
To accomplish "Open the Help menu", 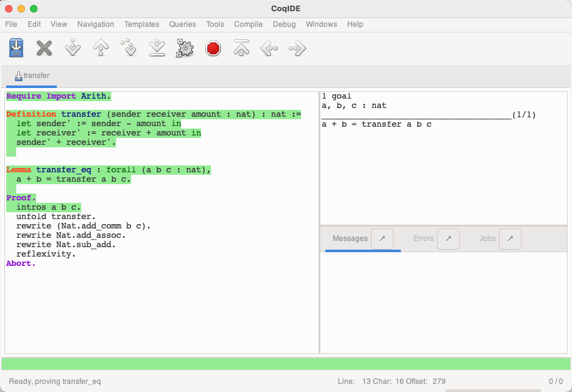I will click(x=355, y=24).
